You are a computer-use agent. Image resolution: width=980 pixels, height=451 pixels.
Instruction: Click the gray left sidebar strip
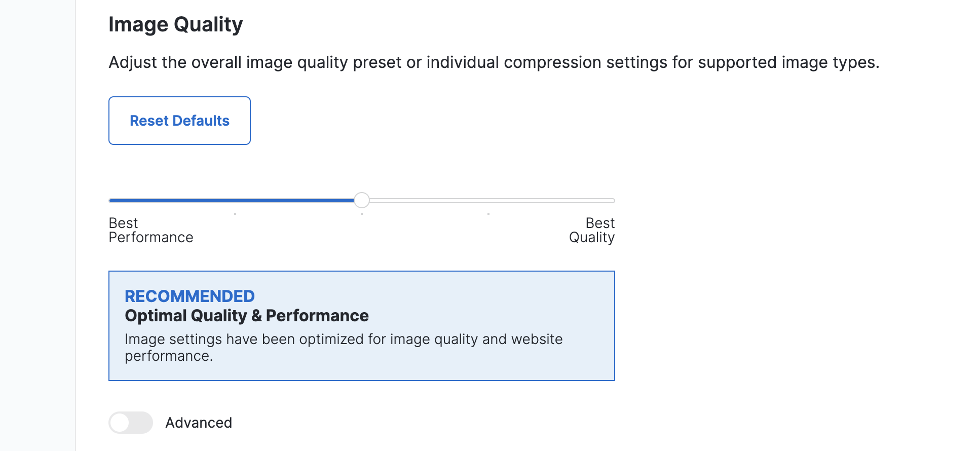click(37, 225)
